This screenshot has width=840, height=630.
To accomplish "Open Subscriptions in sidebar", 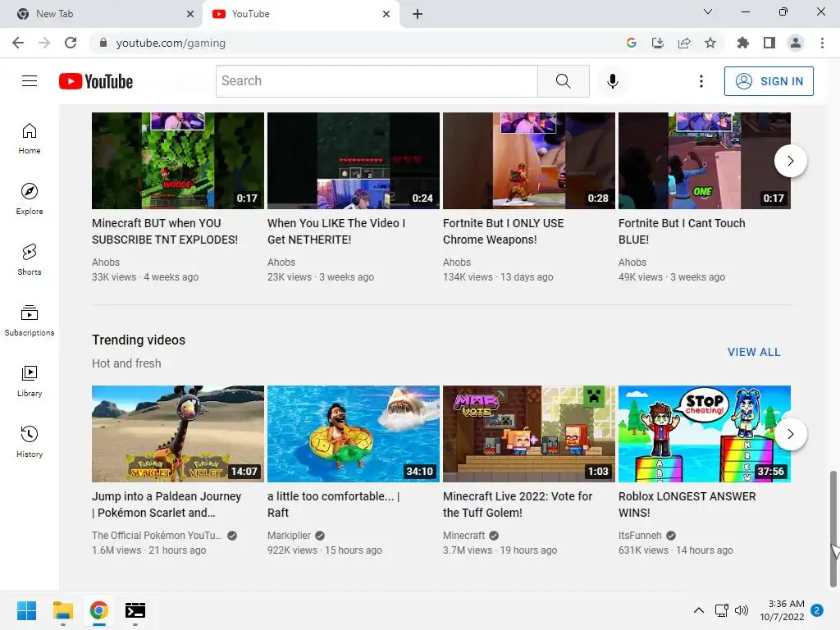I will (30, 321).
